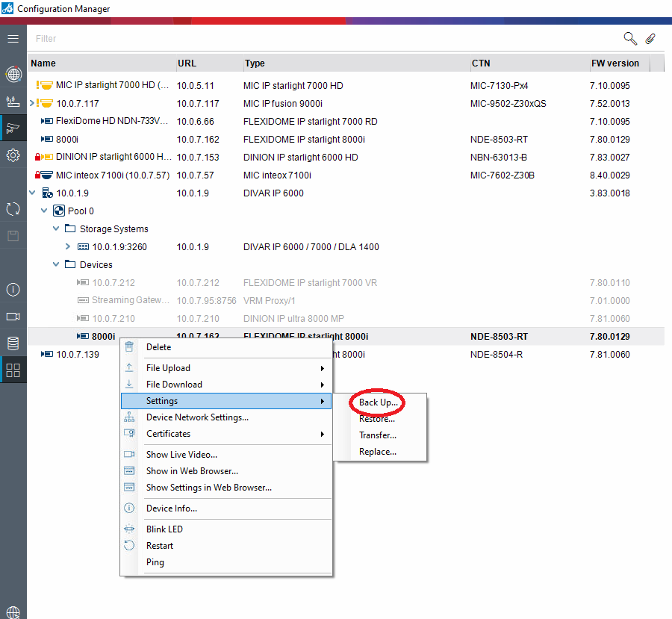Image resolution: width=672 pixels, height=619 pixels.
Task: Click the Restart circular arrow icon
Action: click(129, 545)
